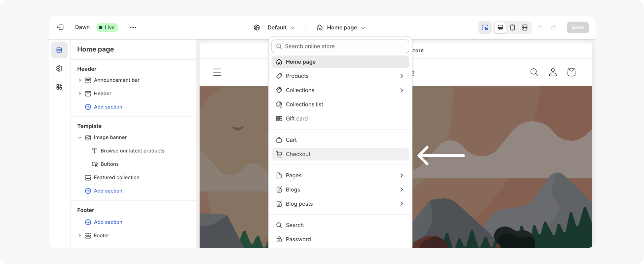Screen dimensions: 644x264
Task: Open the three-dot more actions menu
Action: [133, 27]
